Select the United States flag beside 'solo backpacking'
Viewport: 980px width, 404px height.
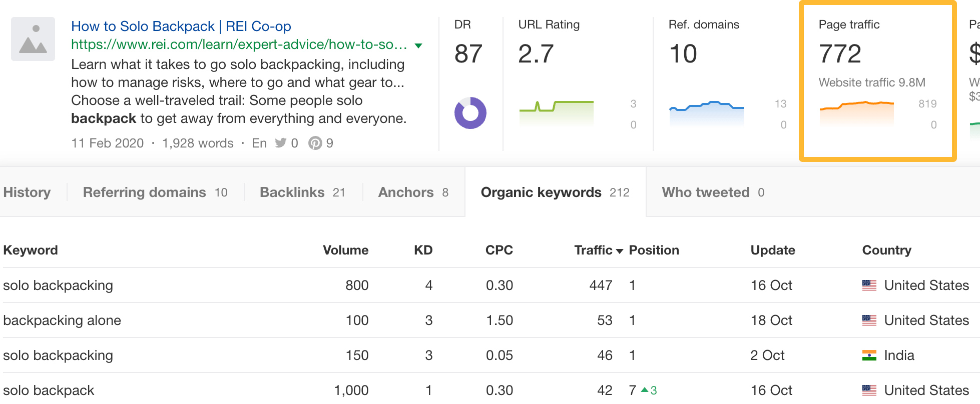pos(870,285)
